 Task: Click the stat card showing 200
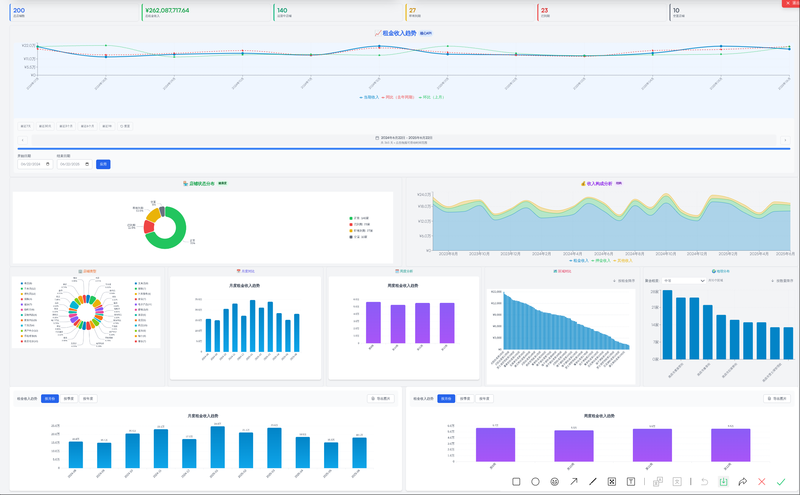coord(74,12)
